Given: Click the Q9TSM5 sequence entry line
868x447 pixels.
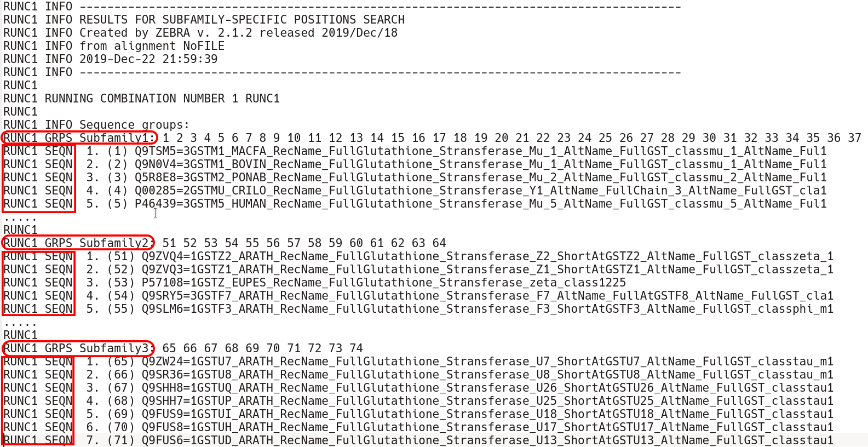Looking at the screenshot, I should 415,151.
